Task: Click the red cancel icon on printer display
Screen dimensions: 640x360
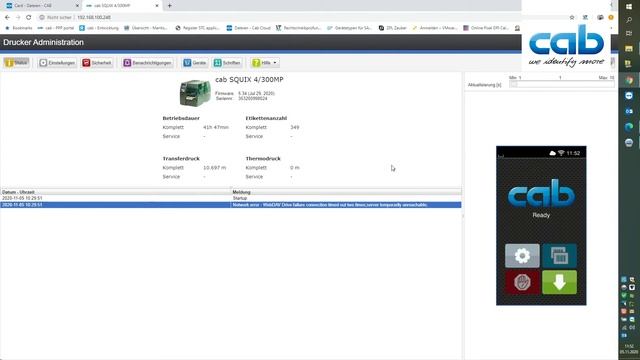Action: [x=522, y=282]
